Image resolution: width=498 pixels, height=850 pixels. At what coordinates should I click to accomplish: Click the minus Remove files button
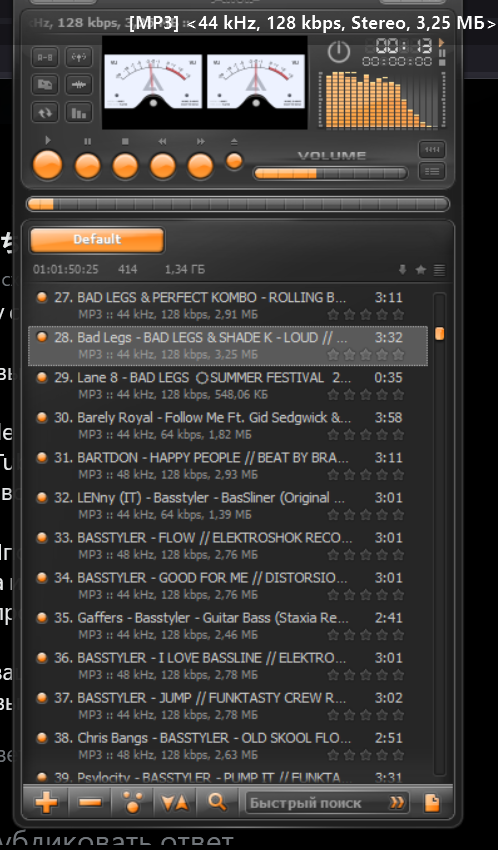click(90, 803)
